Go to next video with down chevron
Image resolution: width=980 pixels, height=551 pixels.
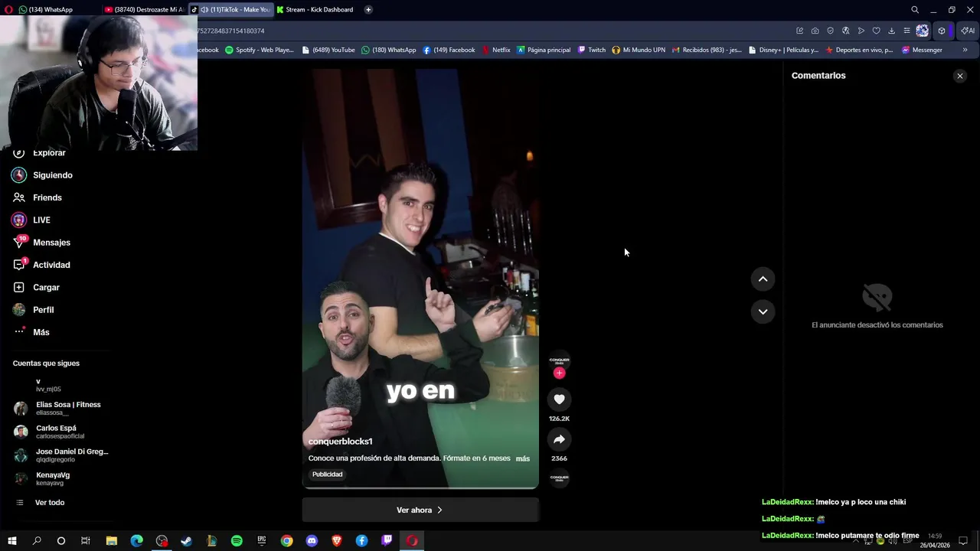click(763, 311)
